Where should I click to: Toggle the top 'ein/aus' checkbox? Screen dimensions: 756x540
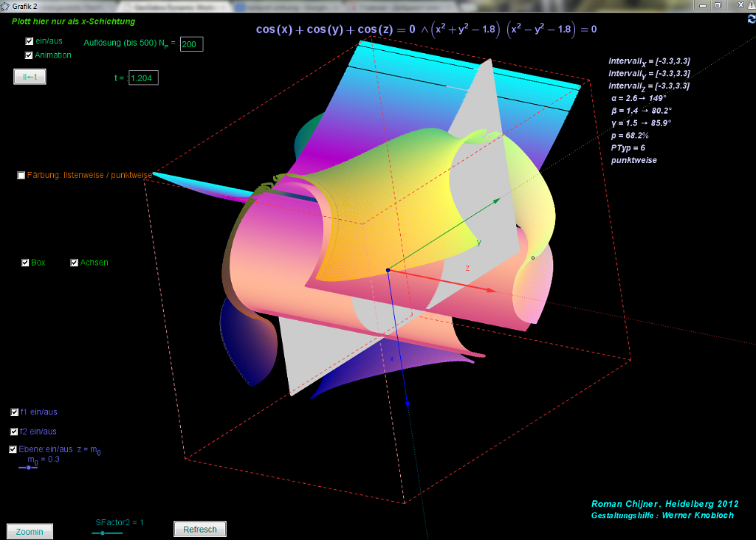(x=29, y=41)
